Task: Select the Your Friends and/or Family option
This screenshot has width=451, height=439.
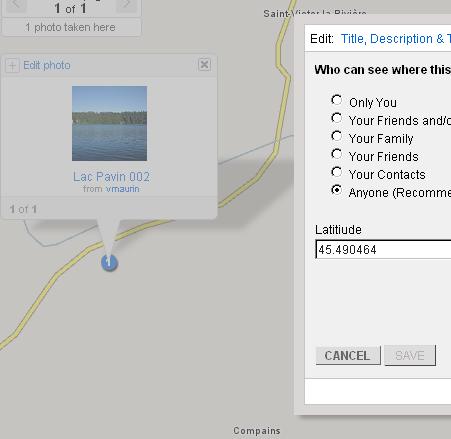Action: 337,118
